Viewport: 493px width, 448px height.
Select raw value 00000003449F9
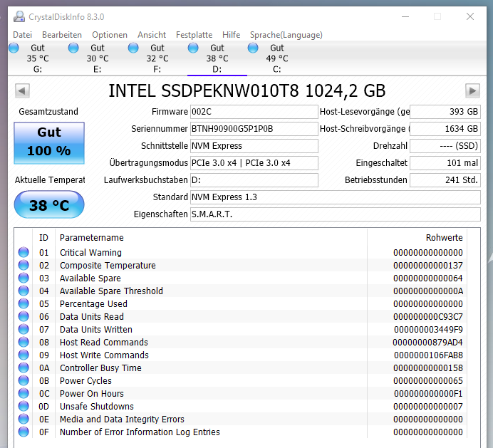point(428,330)
